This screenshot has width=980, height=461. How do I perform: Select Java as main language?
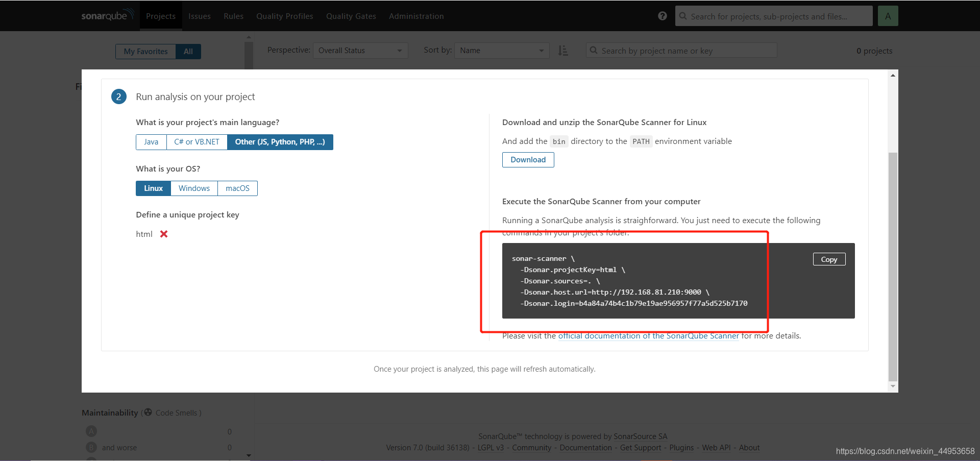point(151,142)
